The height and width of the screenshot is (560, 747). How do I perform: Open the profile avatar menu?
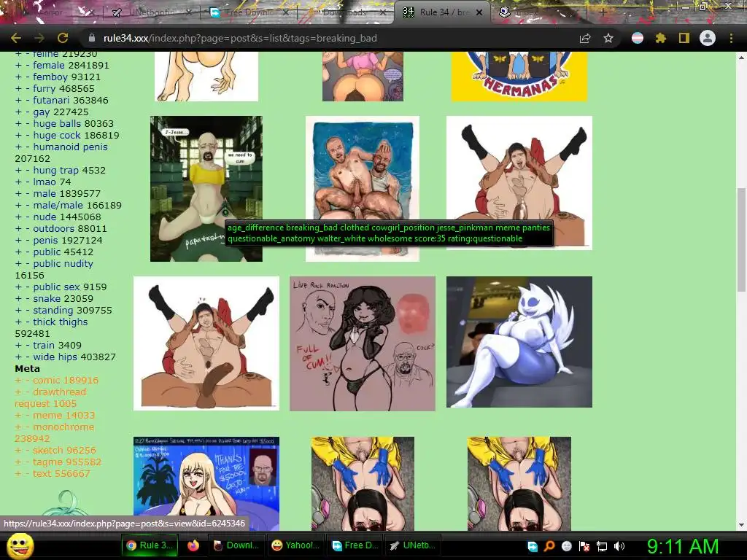pyautogui.click(x=708, y=38)
